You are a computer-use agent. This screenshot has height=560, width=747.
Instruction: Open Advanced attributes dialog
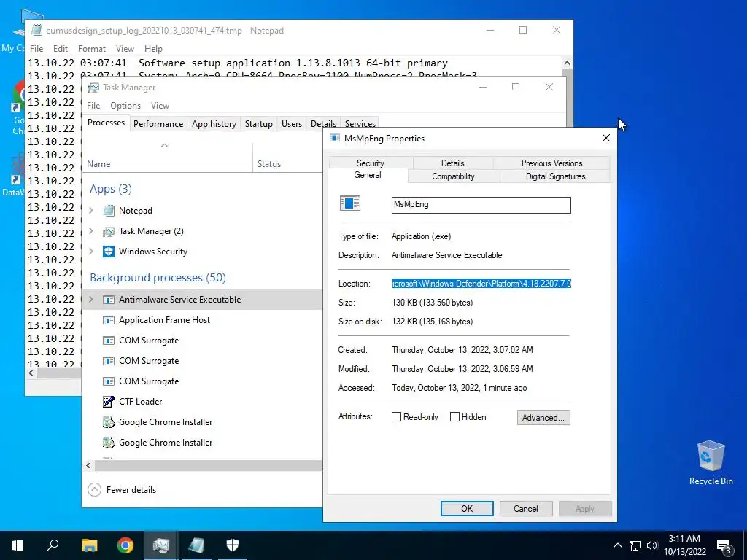(543, 418)
